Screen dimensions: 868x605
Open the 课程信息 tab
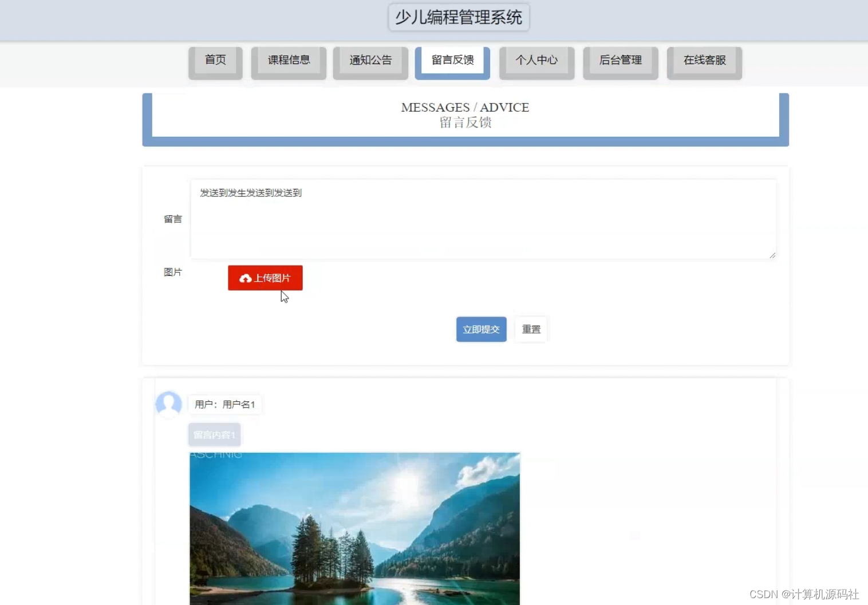click(288, 60)
